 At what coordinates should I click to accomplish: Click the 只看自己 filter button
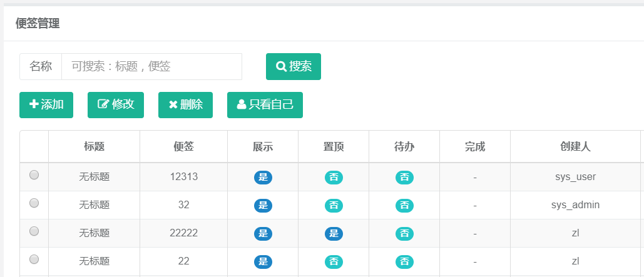point(265,105)
